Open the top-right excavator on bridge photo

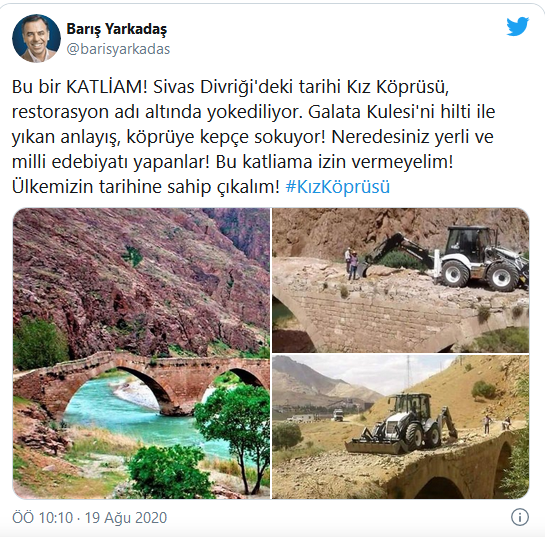point(400,280)
